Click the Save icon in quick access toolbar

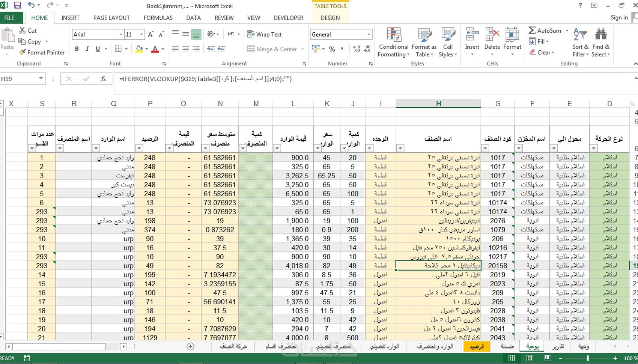click(x=17, y=5)
